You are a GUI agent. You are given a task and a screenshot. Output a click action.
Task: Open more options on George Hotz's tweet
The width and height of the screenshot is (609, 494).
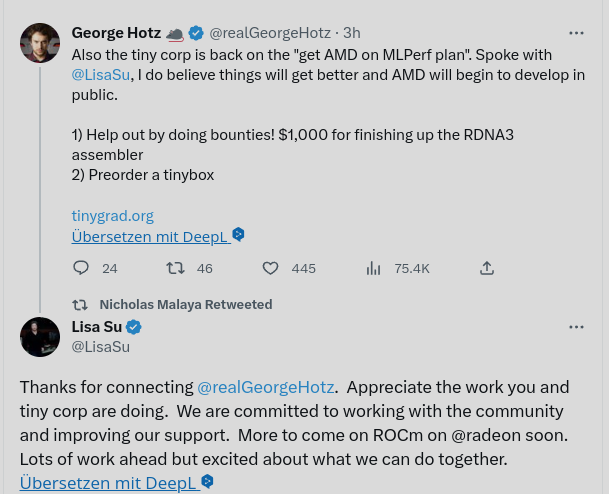[x=576, y=33]
